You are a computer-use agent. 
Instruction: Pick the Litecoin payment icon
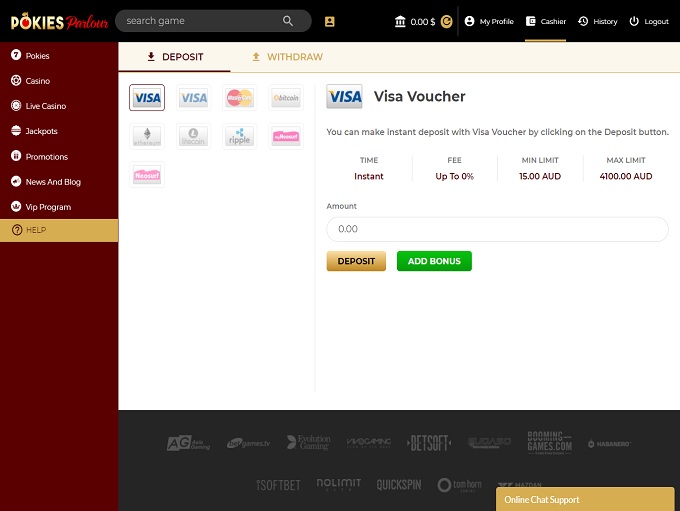pos(193,136)
